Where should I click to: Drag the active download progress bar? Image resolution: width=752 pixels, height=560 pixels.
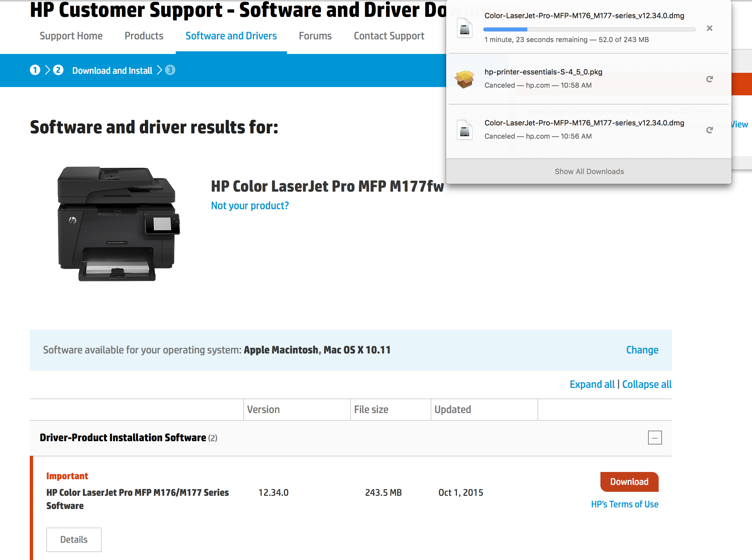coord(590,28)
